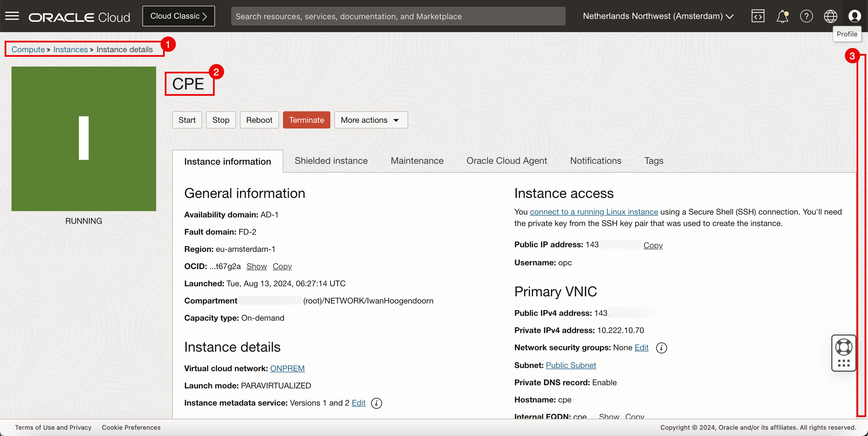Show the full OCID value
Viewport: 868px width, 436px height.
[x=256, y=266]
